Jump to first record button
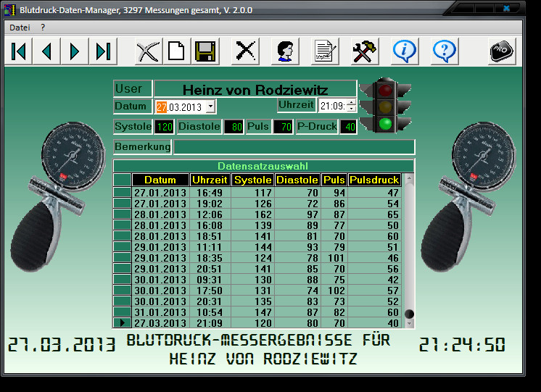The height and width of the screenshot is (392, 541). pyautogui.click(x=19, y=51)
